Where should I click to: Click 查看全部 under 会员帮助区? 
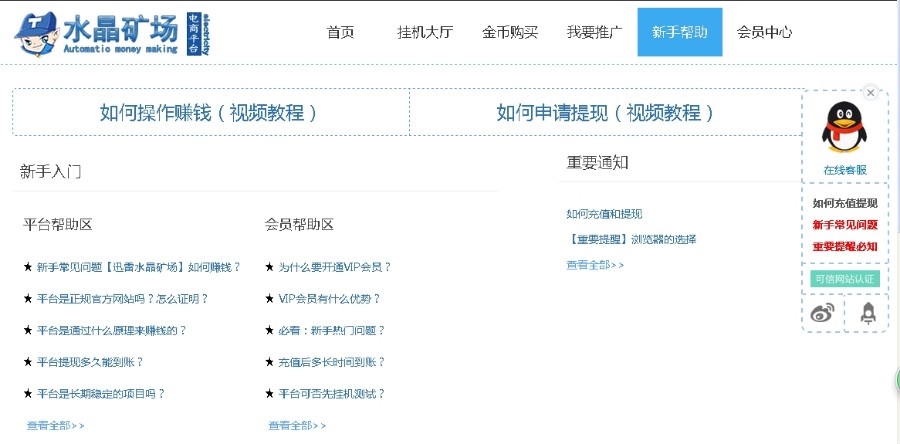pyautogui.click(x=297, y=425)
